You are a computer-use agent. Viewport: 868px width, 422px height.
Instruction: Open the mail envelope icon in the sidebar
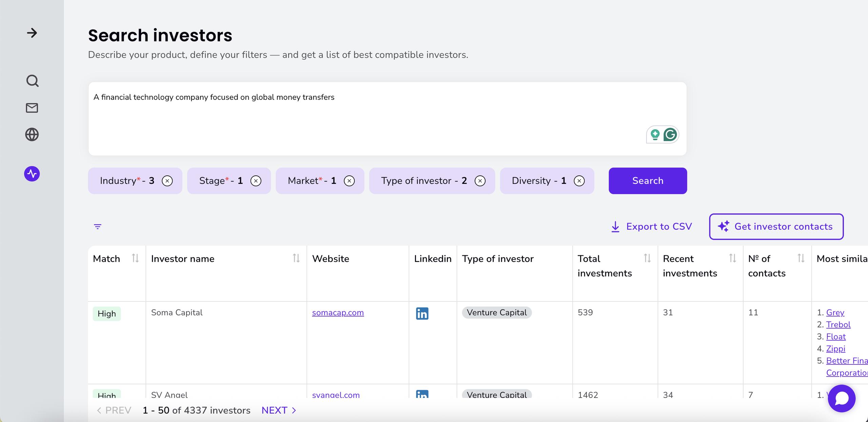[x=32, y=108]
